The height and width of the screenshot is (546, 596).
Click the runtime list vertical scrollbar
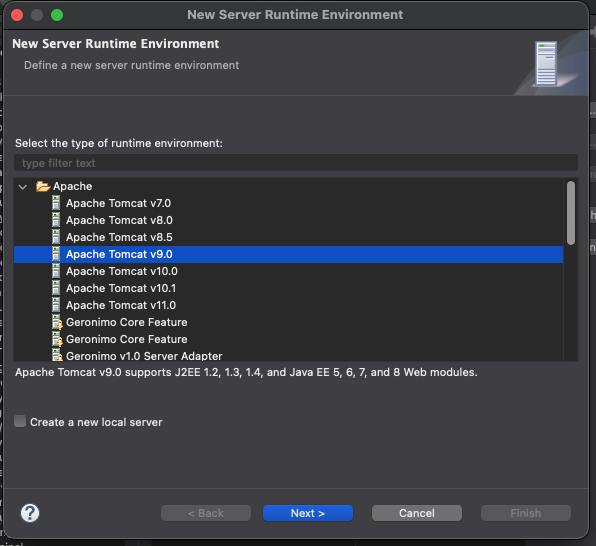(x=571, y=213)
